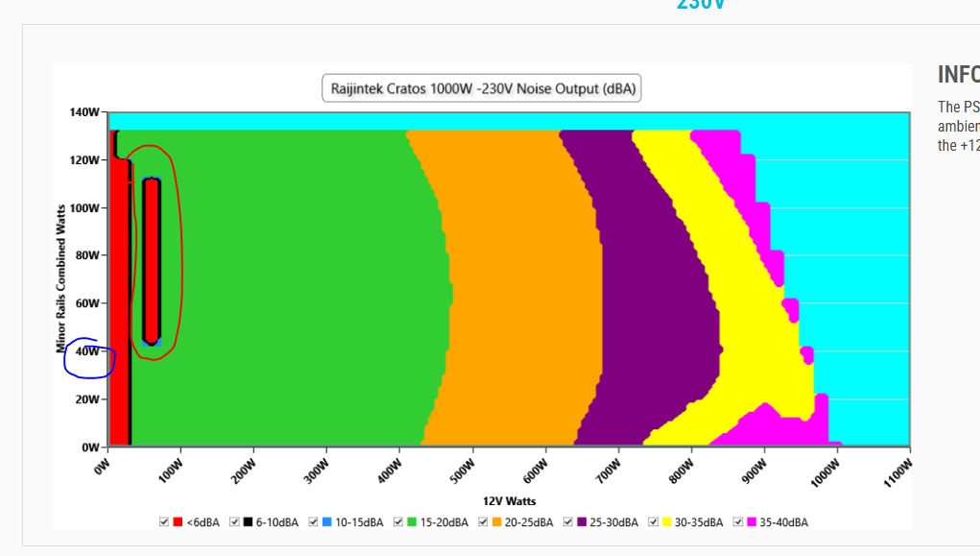Click the yellow 30-35dBA legend swatch
Image resolution: width=980 pixels, height=556 pixels.
[667, 521]
